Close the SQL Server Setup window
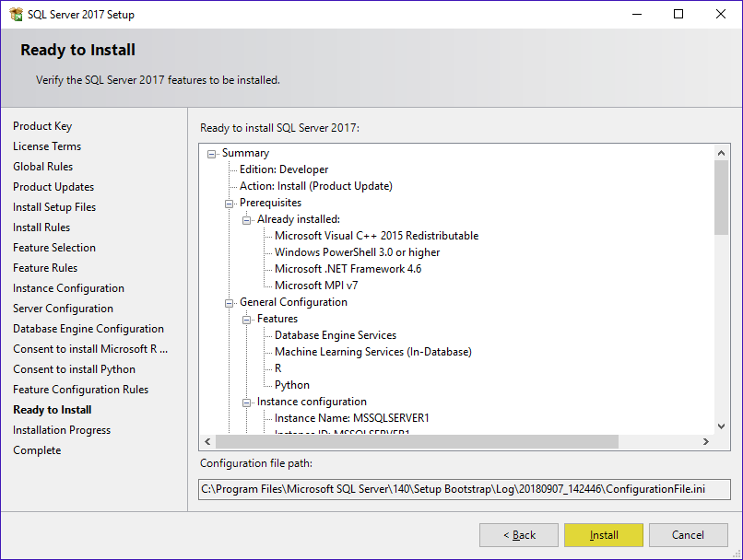Viewport: 743px width, 560px height. pyautogui.click(x=721, y=14)
